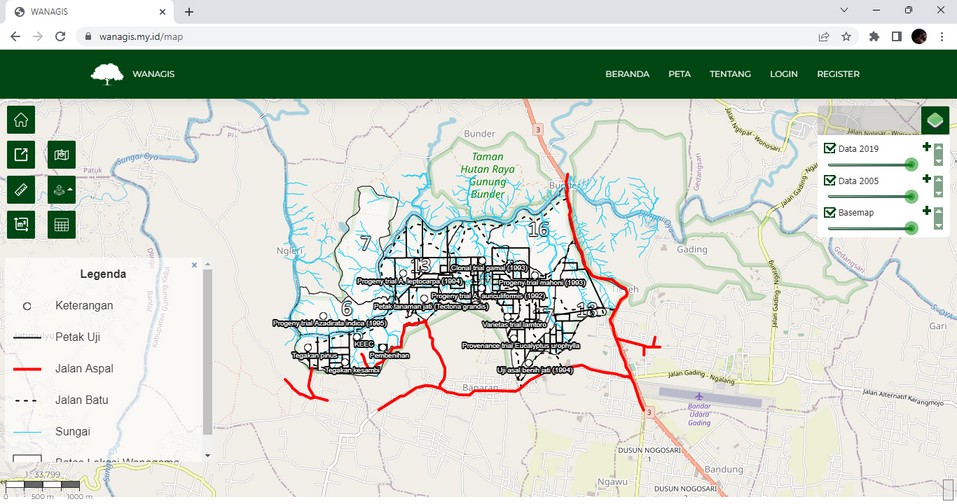This screenshot has height=504, width=957.
Task: Open the PETA menu item
Action: point(680,74)
